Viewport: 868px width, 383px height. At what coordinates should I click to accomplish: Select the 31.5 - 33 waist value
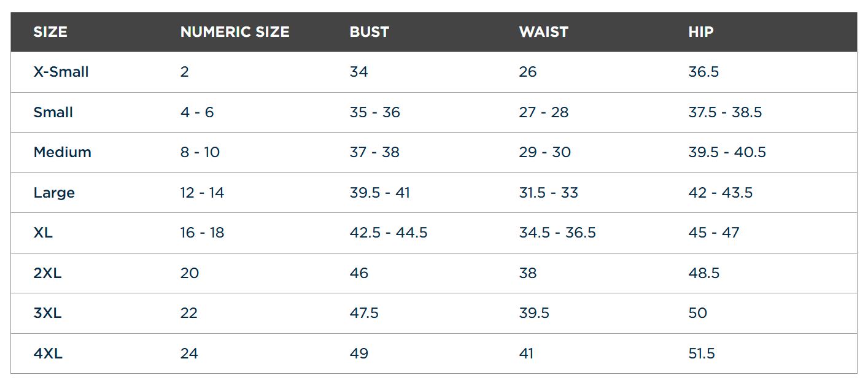(549, 193)
